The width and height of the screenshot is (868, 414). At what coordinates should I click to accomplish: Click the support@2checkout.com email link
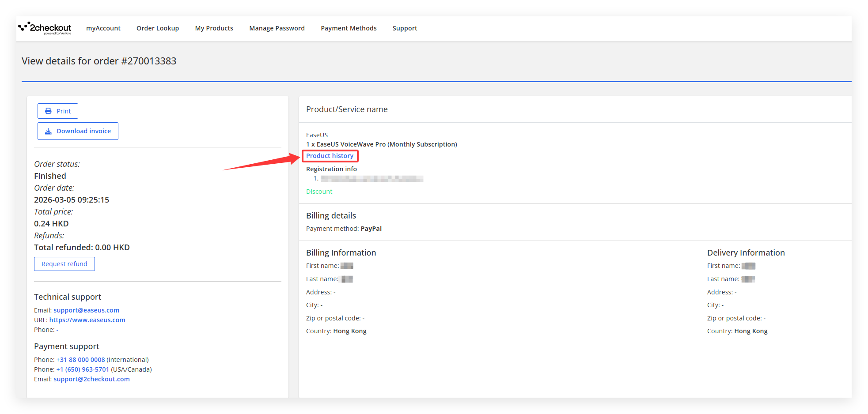[x=91, y=379]
